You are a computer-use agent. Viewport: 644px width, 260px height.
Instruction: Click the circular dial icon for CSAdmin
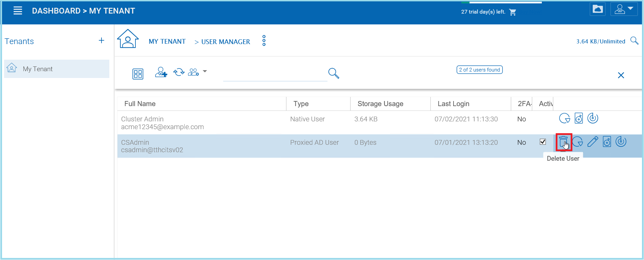(x=621, y=141)
